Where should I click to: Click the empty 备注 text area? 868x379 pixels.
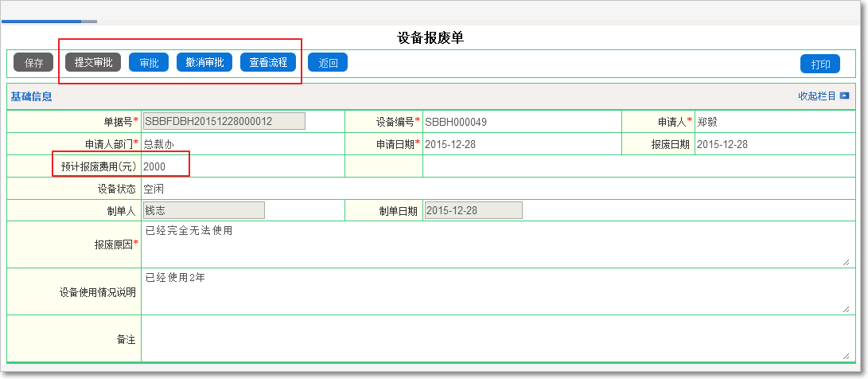click(x=493, y=338)
